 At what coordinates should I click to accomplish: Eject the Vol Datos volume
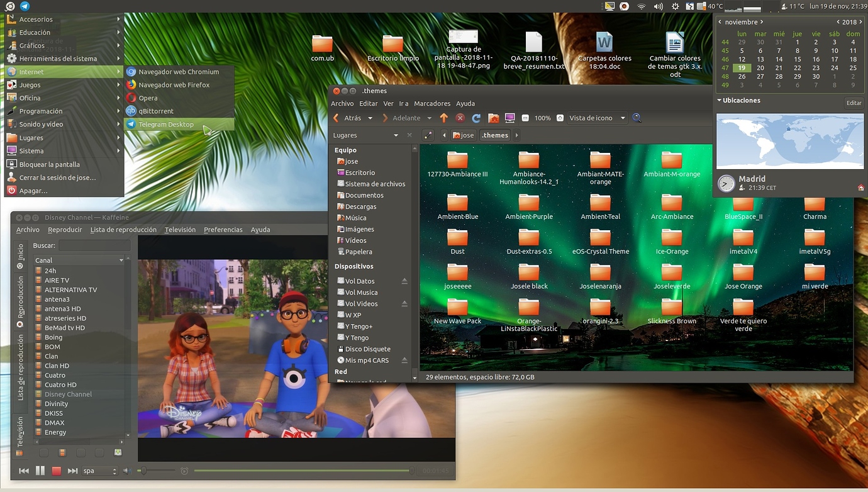pyautogui.click(x=404, y=281)
